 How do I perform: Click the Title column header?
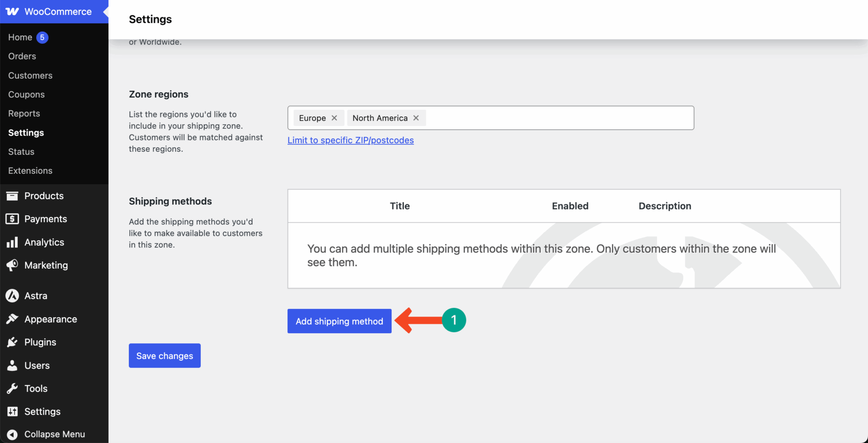coord(400,206)
